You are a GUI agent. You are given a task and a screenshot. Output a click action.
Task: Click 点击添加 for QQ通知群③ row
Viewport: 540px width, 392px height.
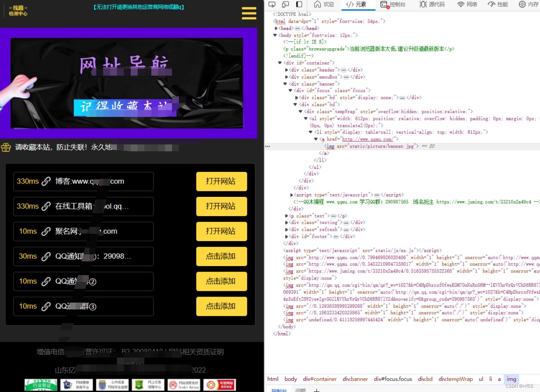221,306
